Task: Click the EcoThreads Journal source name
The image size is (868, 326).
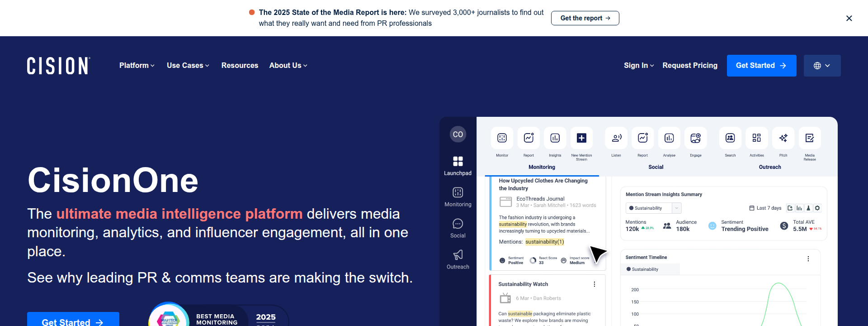Action: [540, 199]
